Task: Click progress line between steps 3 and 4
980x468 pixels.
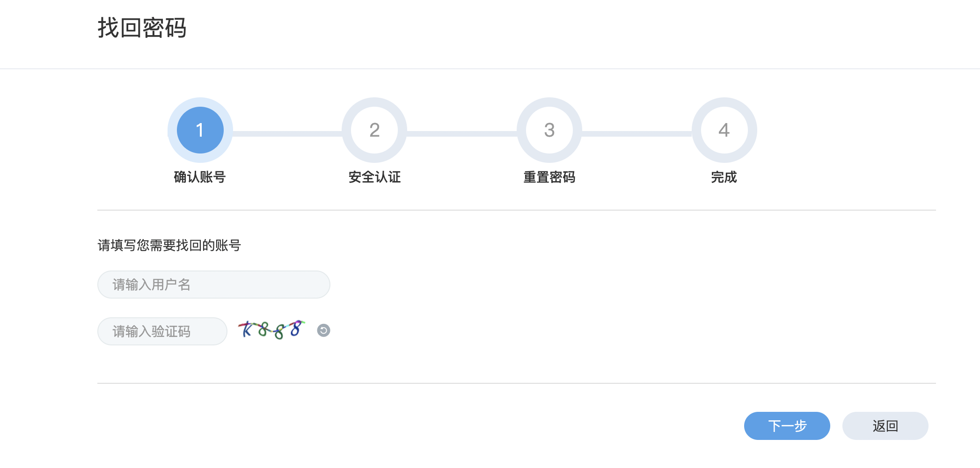Action: pyautogui.click(x=636, y=134)
